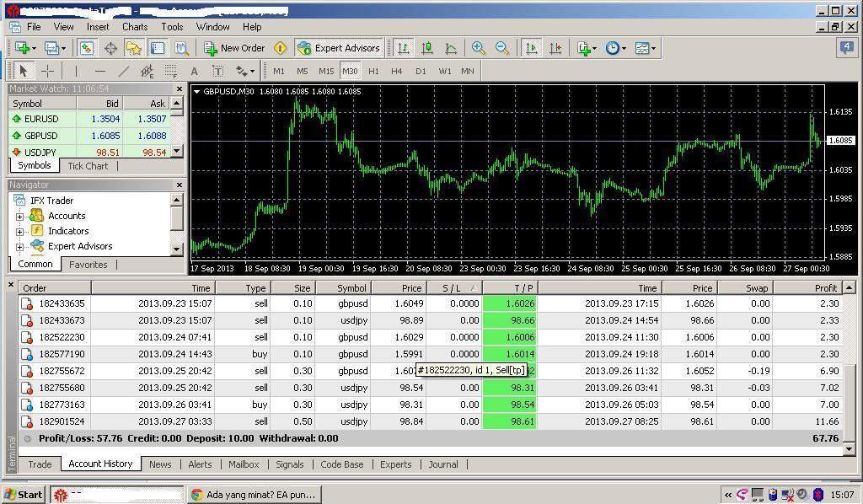Switch chart to Candlesticks mode
The width and height of the screenshot is (863, 504).
click(427, 48)
